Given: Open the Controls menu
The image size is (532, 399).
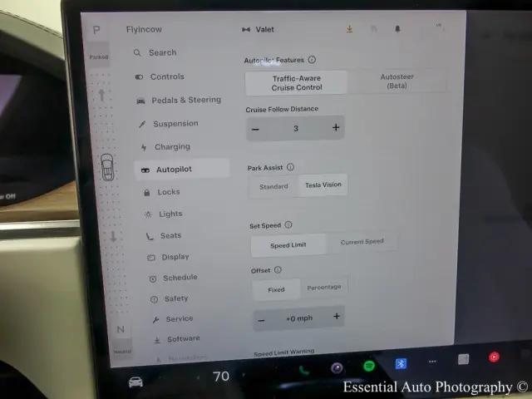Looking at the screenshot, I should [160, 76].
